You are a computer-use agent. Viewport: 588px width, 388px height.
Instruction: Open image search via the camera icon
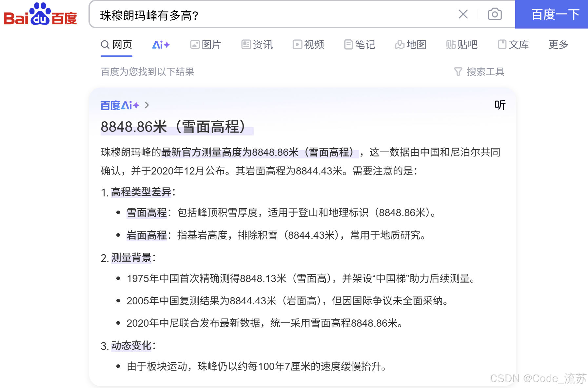click(x=495, y=14)
